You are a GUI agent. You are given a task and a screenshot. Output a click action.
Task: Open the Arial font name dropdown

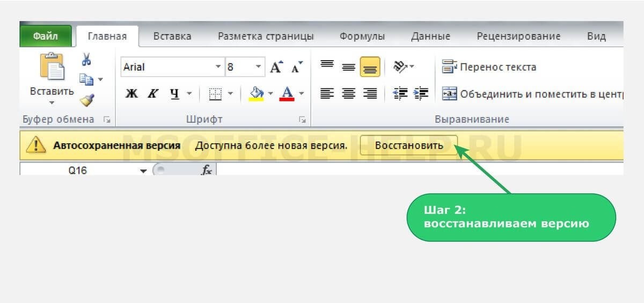click(218, 67)
